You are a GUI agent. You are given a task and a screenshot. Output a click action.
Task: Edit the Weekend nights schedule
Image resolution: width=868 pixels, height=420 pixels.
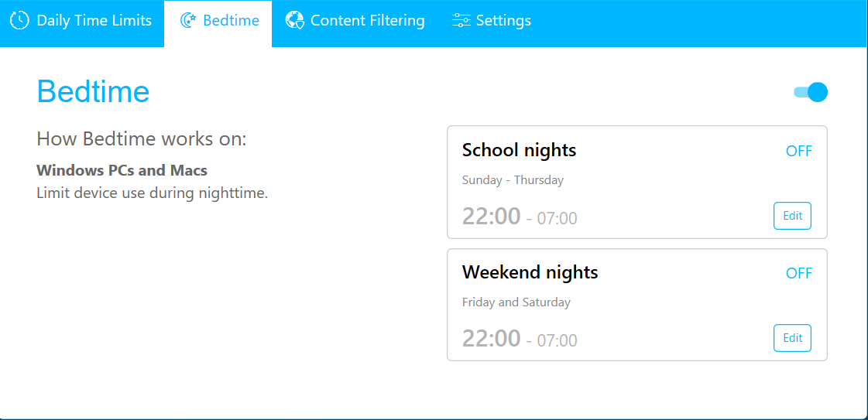[x=792, y=338]
